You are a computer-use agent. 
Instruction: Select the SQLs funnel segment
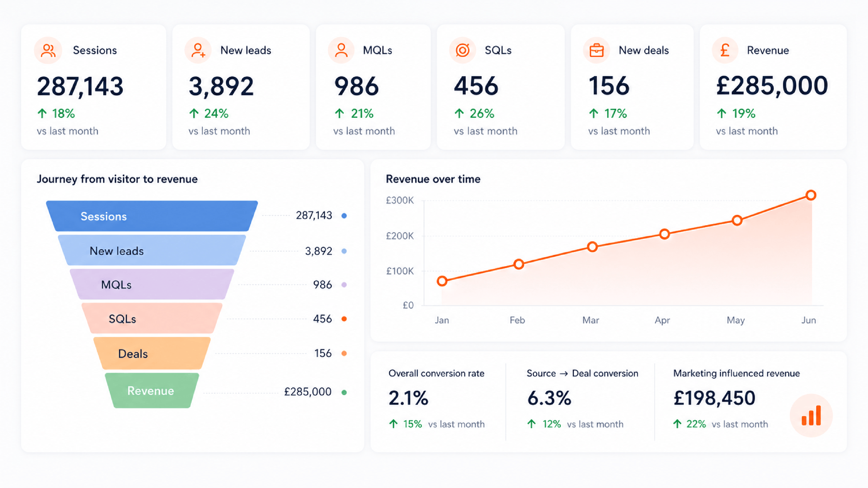tap(152, 318)
